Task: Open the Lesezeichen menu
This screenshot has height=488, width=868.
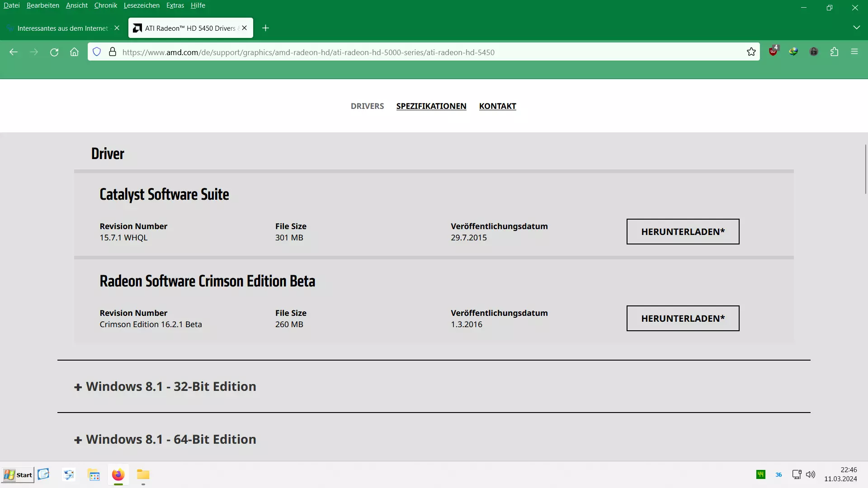Action: click(x=142, y=5)
